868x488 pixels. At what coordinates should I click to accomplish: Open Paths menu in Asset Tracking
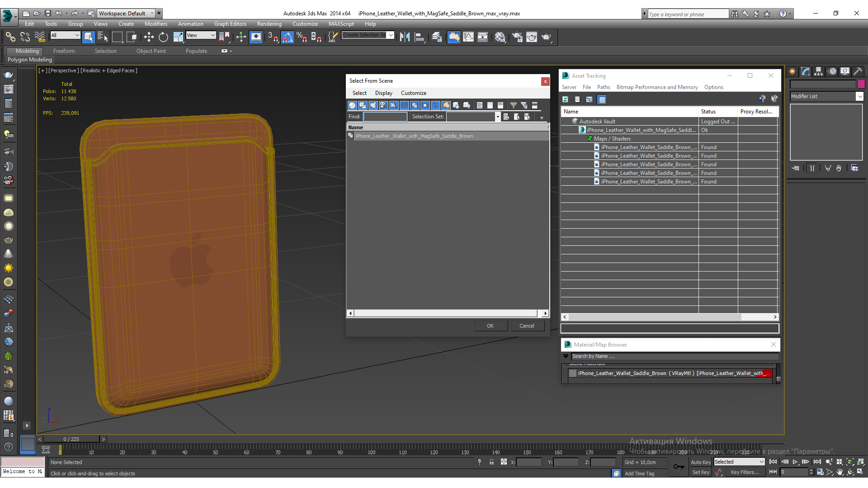coord(604,87)
